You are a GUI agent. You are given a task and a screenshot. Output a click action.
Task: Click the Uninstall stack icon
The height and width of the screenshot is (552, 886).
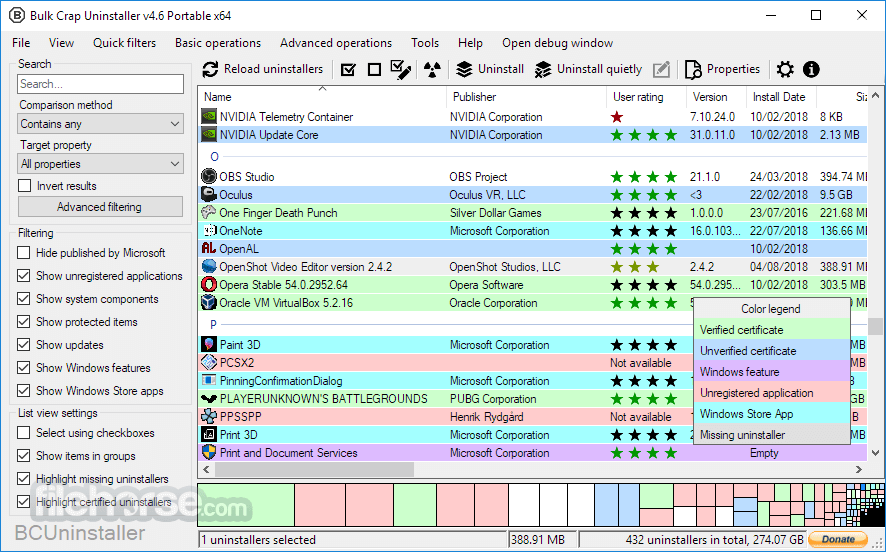[x=464, y=69]
